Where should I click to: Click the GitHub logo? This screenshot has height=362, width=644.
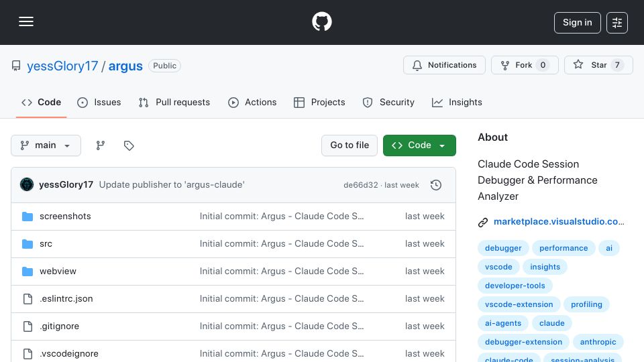click(x=321, y=21)
